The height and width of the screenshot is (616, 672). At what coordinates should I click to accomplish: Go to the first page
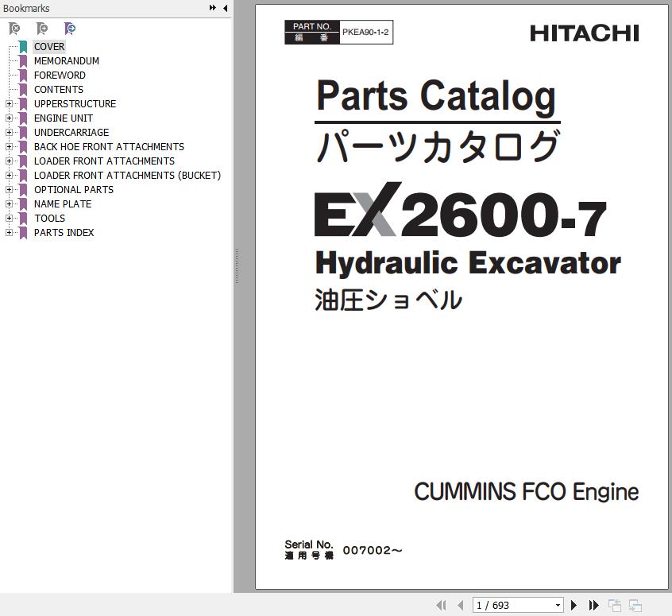(x=441, y=606)
